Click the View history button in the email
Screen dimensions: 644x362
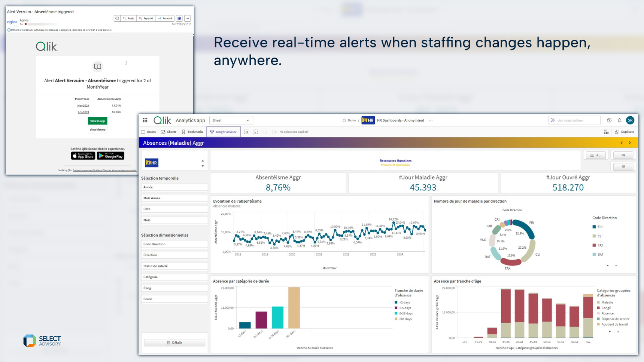pos(98,130)
